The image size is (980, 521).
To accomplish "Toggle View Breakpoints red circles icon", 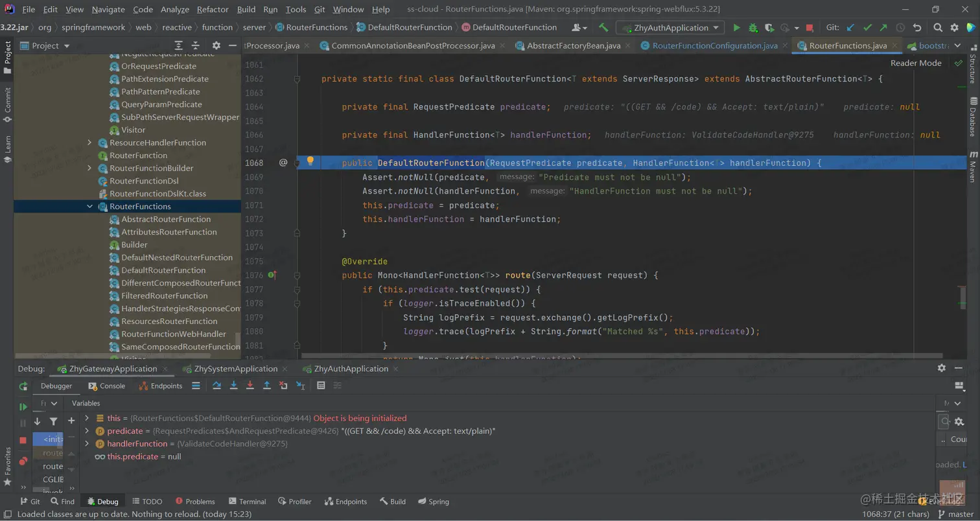I will 23,461.
